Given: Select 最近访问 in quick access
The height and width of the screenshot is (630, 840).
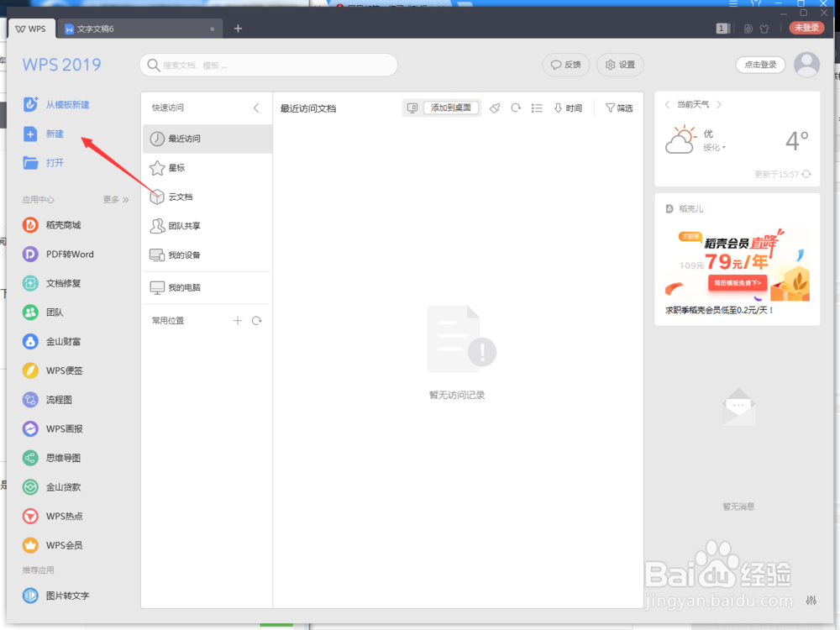Looking at the screenshot, I should 207,139.
